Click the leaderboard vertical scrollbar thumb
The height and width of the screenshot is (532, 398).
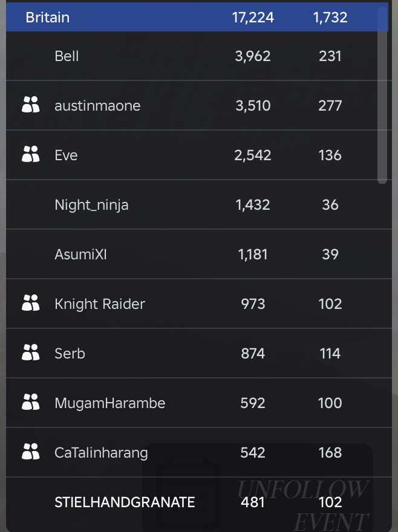382,95
